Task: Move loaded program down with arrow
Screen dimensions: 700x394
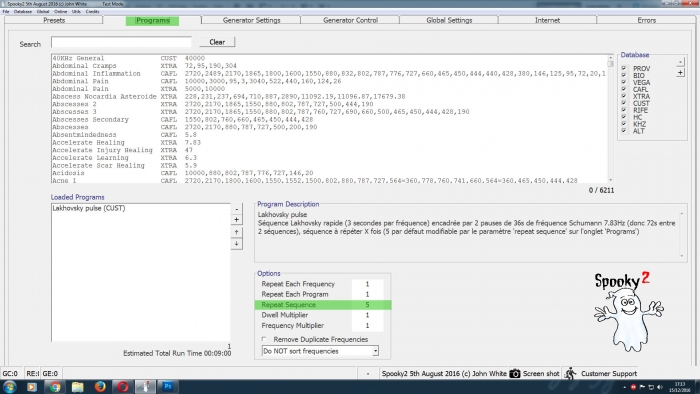Action: point(237,244)
